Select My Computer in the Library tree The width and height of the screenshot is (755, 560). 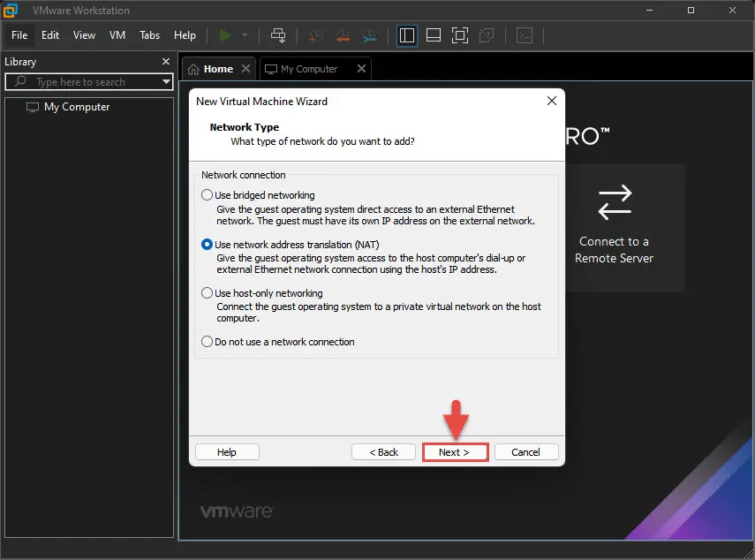point(68,107)
